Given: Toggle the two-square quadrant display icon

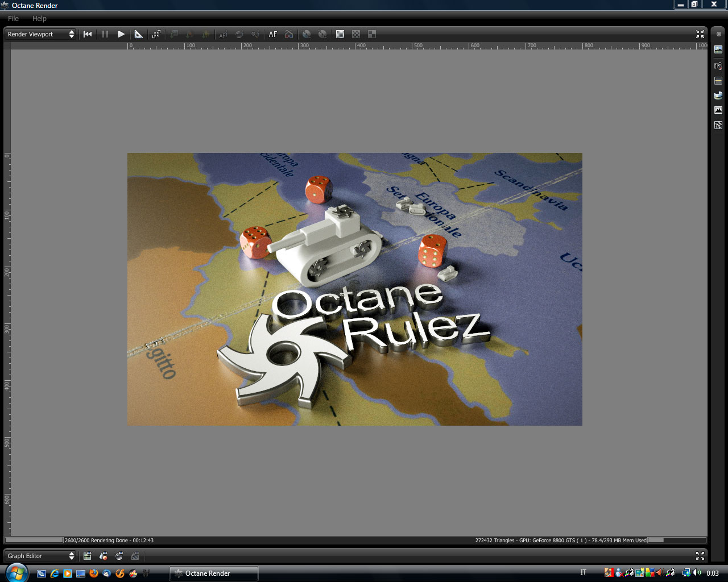Looking at the screenshot, I should (x=372, y=34).
